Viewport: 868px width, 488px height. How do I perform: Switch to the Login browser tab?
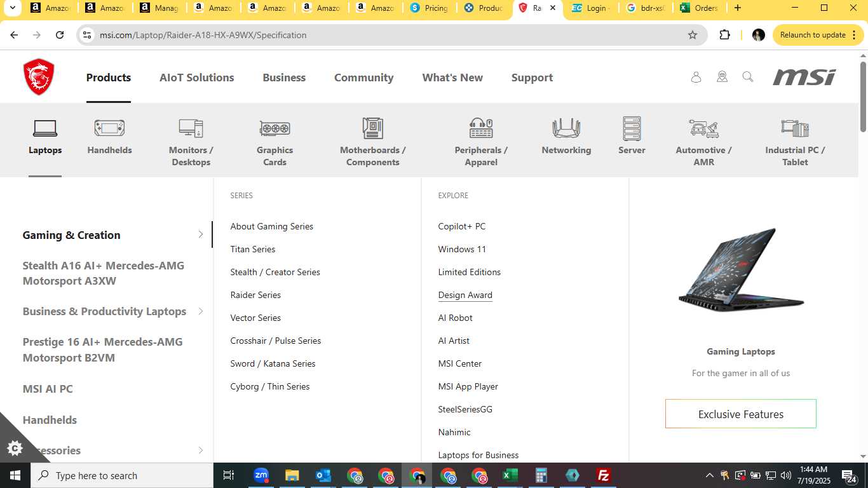coord(591,8)
